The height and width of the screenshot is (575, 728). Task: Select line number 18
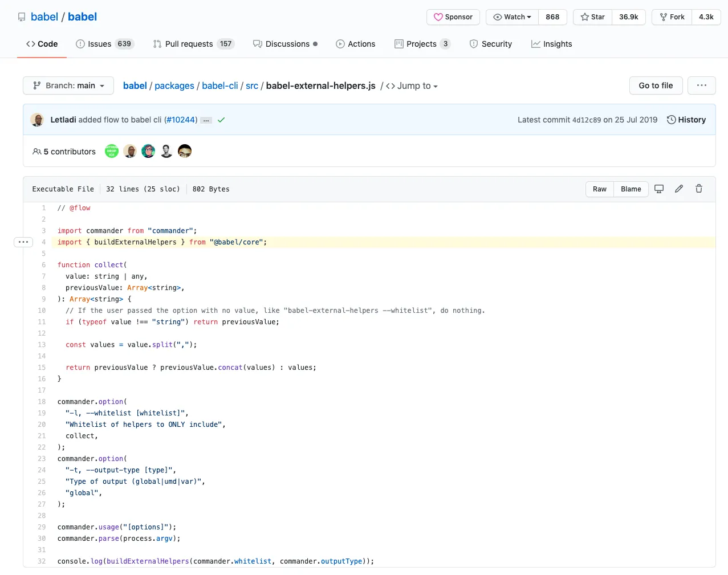coord(42,402)
